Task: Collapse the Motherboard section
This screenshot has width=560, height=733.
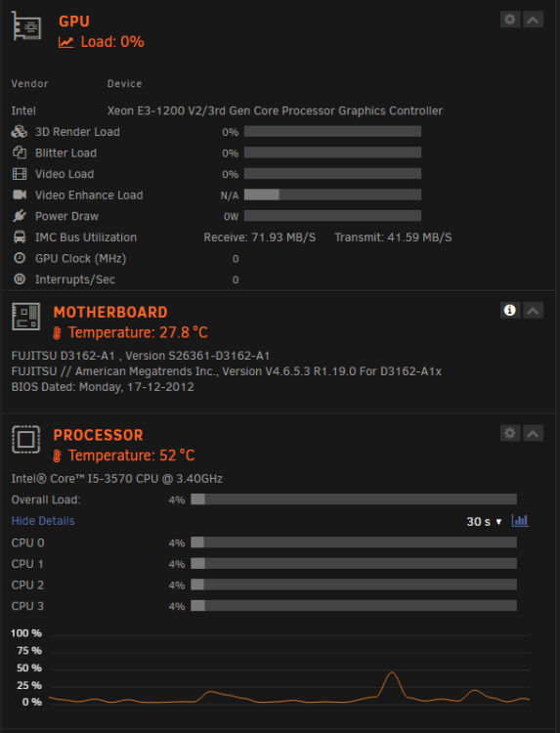Action: point(533,311)
